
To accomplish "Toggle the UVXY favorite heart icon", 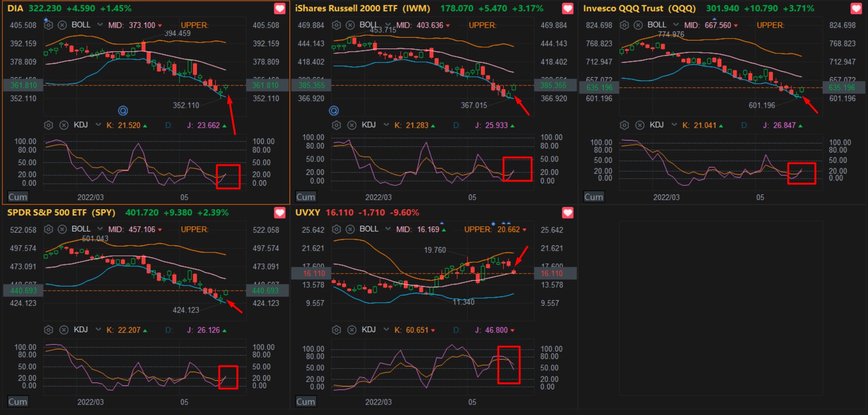I will click(568, 213).
